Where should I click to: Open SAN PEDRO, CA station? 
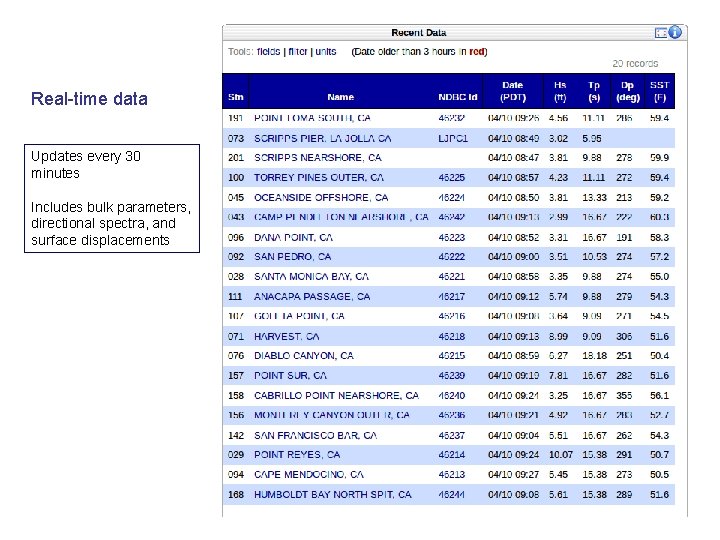(x=292, y=256)
